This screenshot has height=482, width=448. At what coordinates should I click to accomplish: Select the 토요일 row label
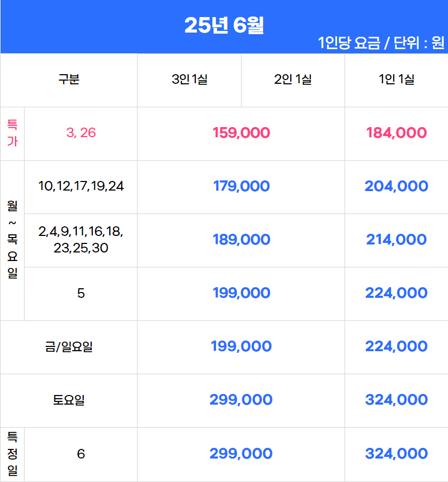tap(69, 400)
